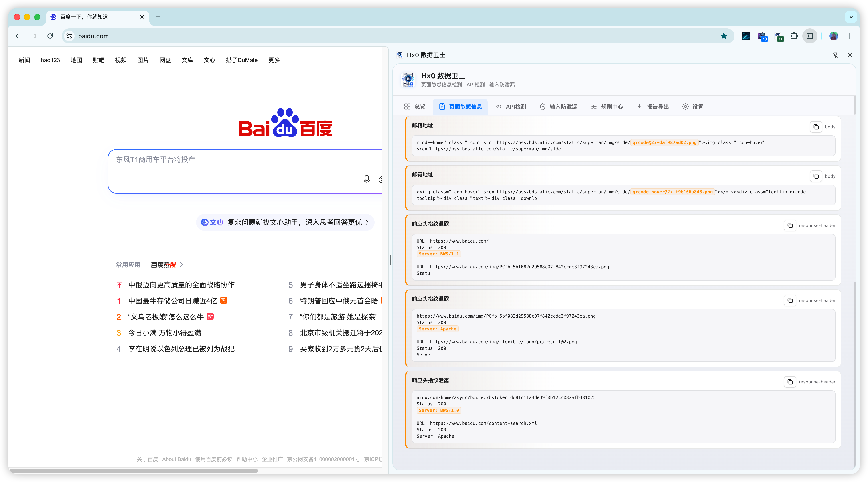This screenshot has height=482, width=868.
Task: Open the 图片 link
Action: point(143,60)
